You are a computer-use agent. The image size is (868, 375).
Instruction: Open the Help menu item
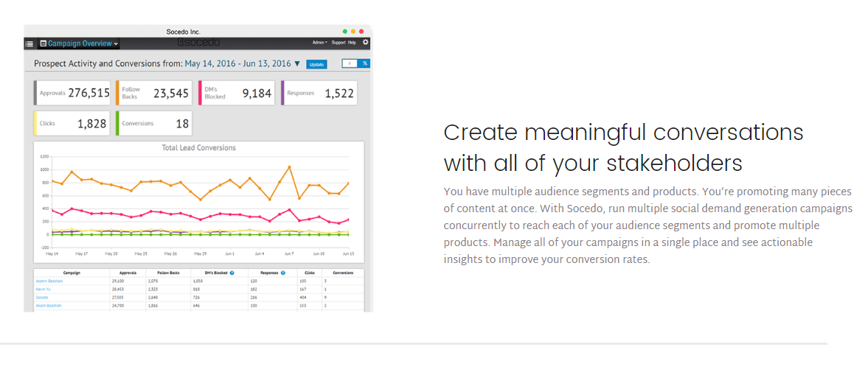[353, 43]
